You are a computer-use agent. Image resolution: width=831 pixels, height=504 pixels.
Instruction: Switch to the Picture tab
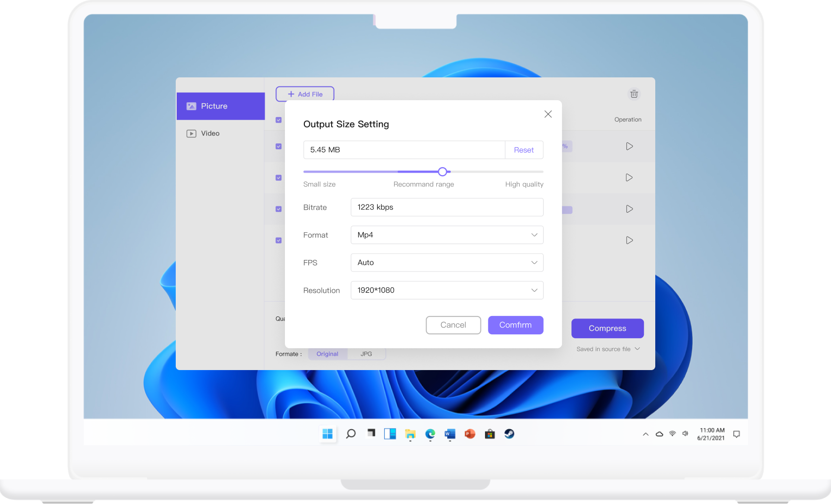[220, 106]
